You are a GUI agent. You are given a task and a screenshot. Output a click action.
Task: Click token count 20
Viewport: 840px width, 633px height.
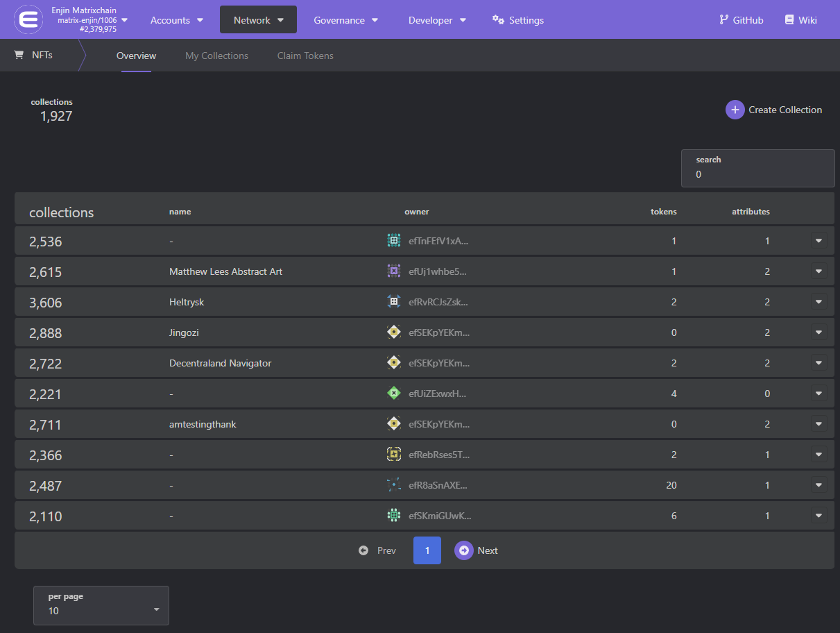click(671, 485)
